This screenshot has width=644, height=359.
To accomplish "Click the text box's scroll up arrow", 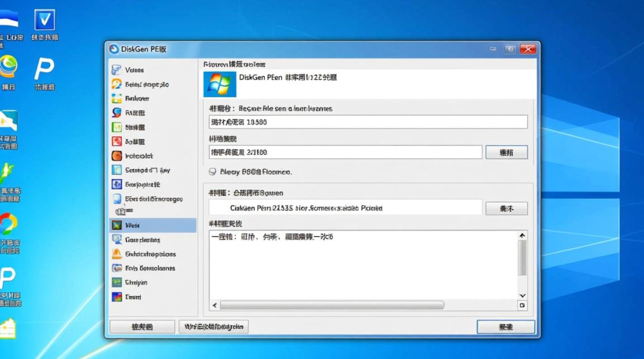I will coord(522,236).
